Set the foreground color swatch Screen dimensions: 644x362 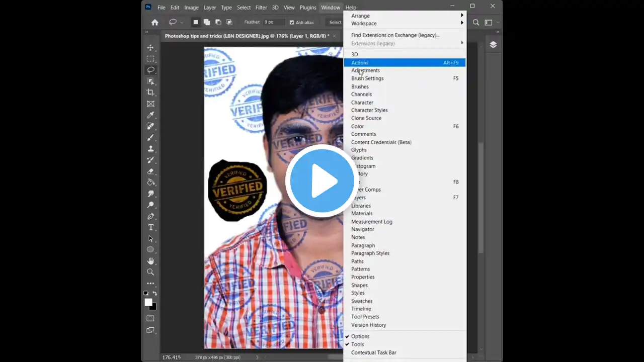coord(148,303)
